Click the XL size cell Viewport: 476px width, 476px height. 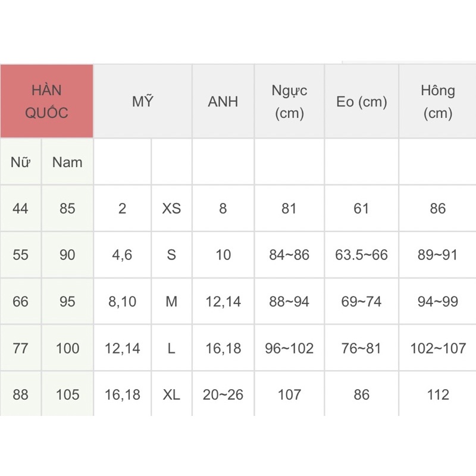pos(171,394)
